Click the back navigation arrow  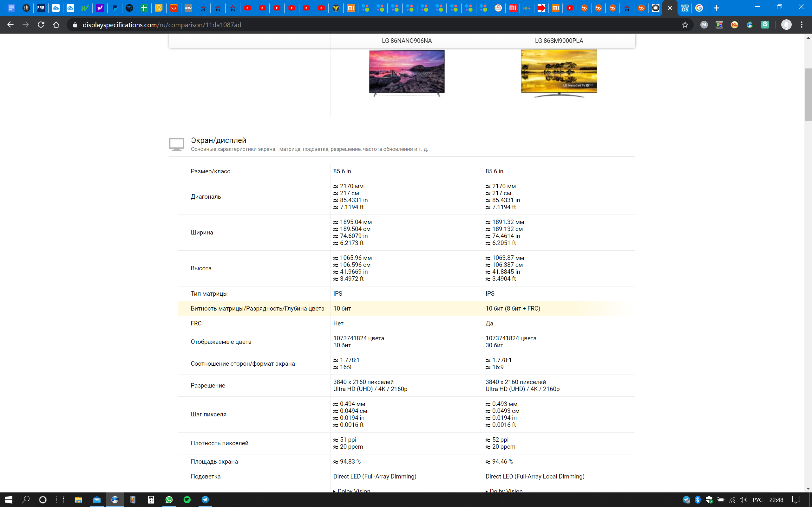tap(10, 25)
